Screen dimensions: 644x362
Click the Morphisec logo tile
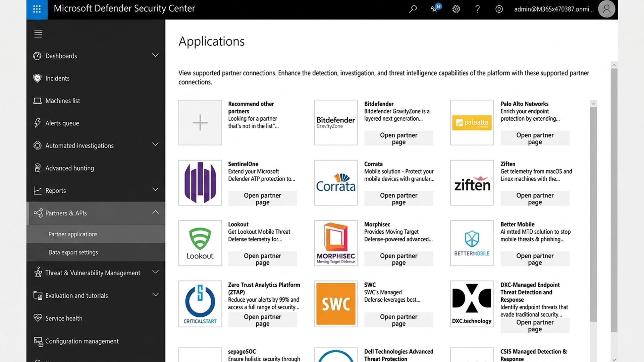[x=336, y=243]
